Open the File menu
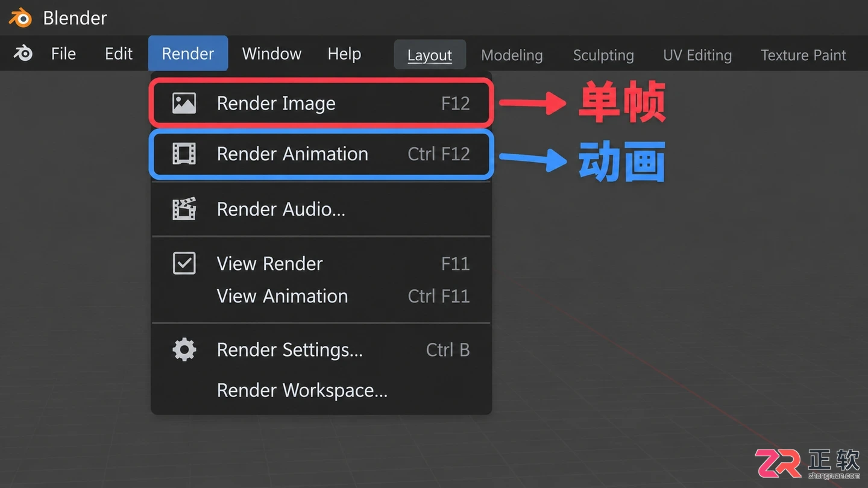This screenshot has width=868, height=488. (63, 54)
